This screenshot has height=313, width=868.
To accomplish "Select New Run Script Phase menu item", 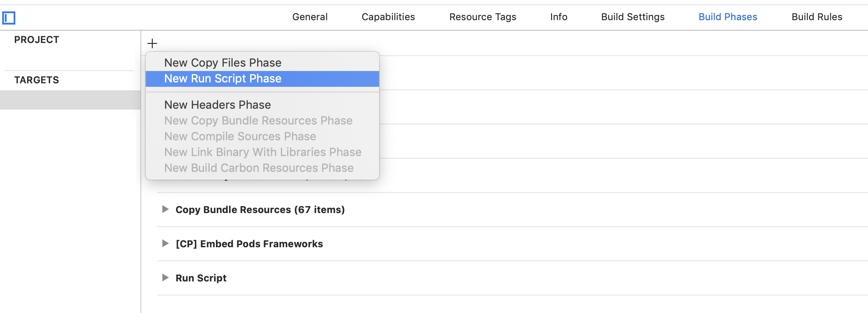I will tap(262, 78).
